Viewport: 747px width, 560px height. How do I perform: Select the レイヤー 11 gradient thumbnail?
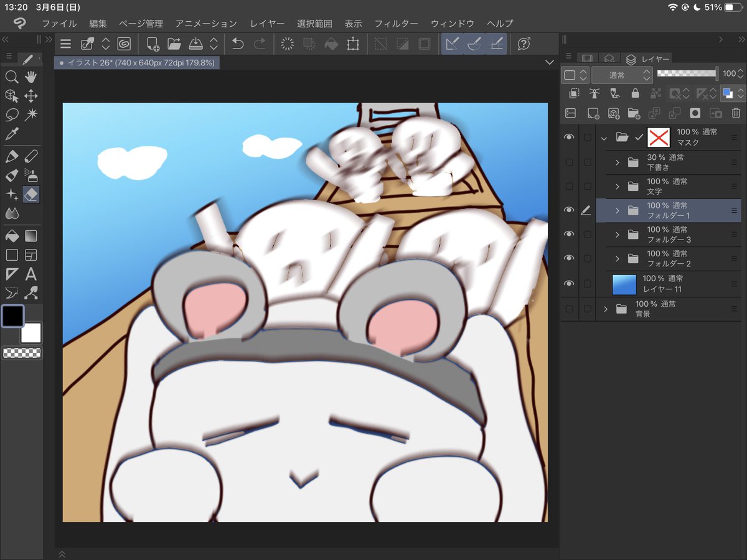624,284
